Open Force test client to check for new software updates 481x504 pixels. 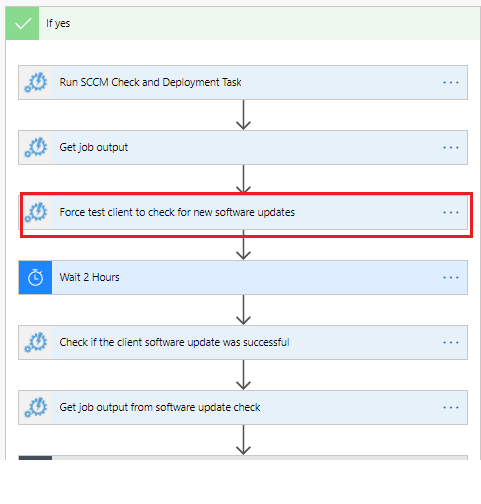pos(243,212)
